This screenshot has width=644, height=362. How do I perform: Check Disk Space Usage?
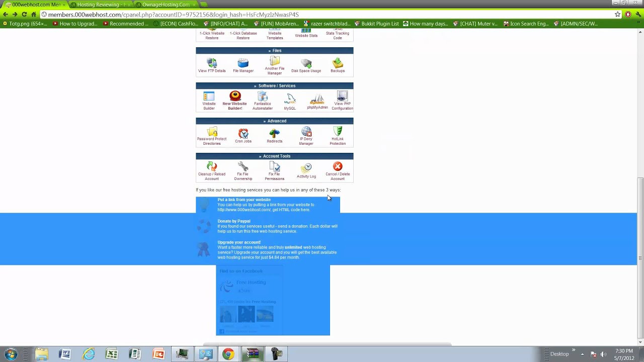(x=306, y=66)
